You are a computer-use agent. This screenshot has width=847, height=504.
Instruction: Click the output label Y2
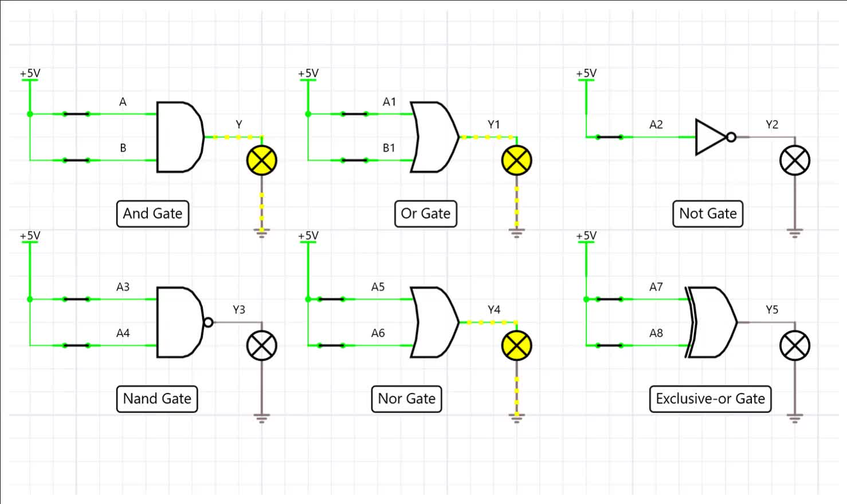click(x=772, y=124)
